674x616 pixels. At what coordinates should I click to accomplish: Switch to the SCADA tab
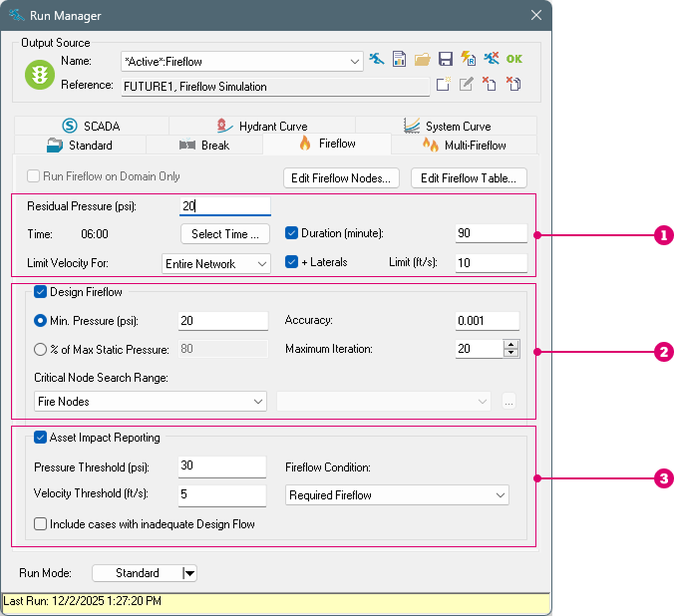(91, 126)
